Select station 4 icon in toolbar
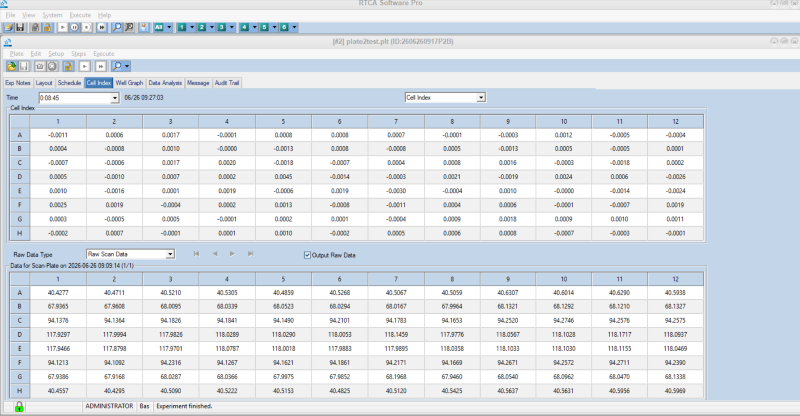800x416 pixels. tap(244, 27)
